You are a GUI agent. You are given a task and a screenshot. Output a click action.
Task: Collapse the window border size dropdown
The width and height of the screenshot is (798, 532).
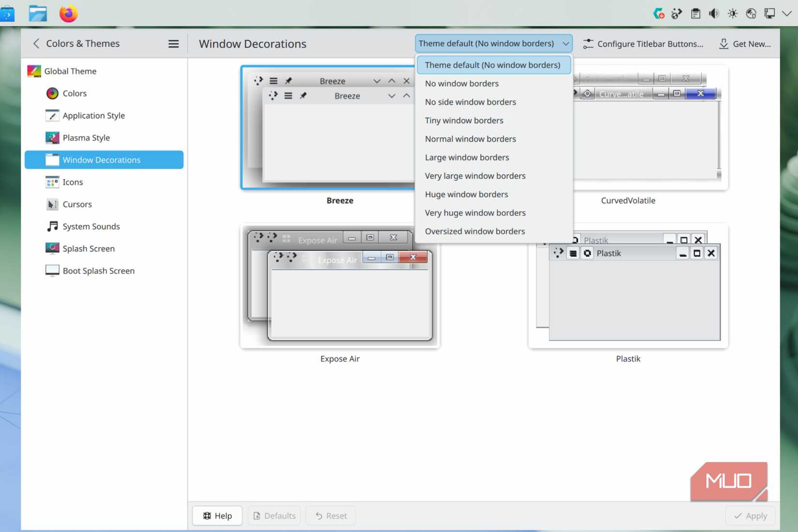click(x=494, y=44)
